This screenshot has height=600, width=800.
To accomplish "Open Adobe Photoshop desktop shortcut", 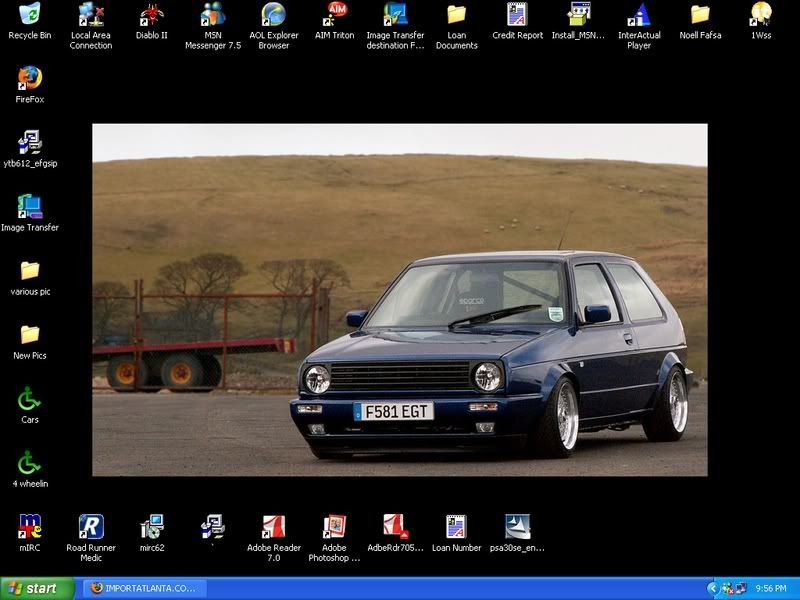I will click(334, 526).
